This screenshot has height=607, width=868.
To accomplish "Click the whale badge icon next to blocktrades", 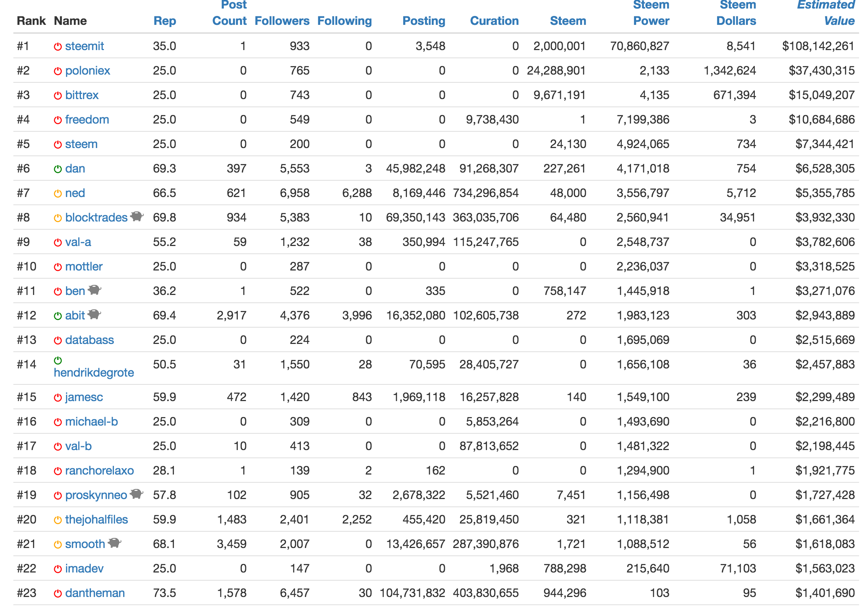I will point(137,216).
